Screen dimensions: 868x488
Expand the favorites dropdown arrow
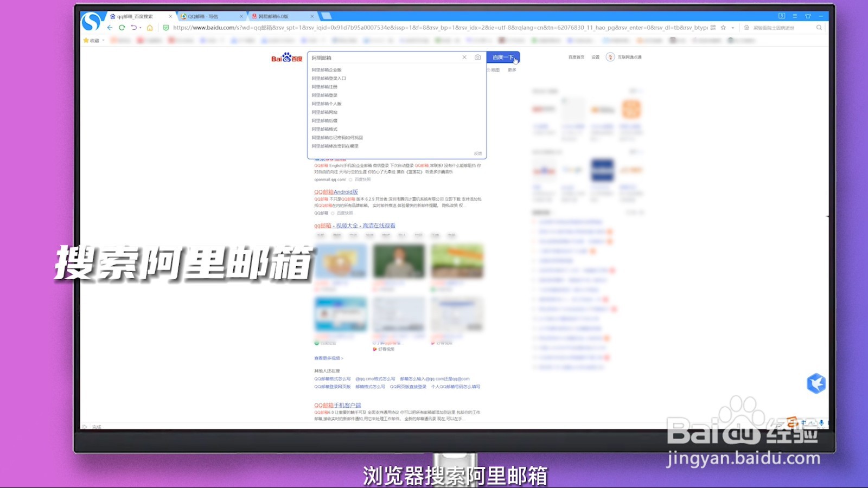pyautogui.click(x=103, y=40)
